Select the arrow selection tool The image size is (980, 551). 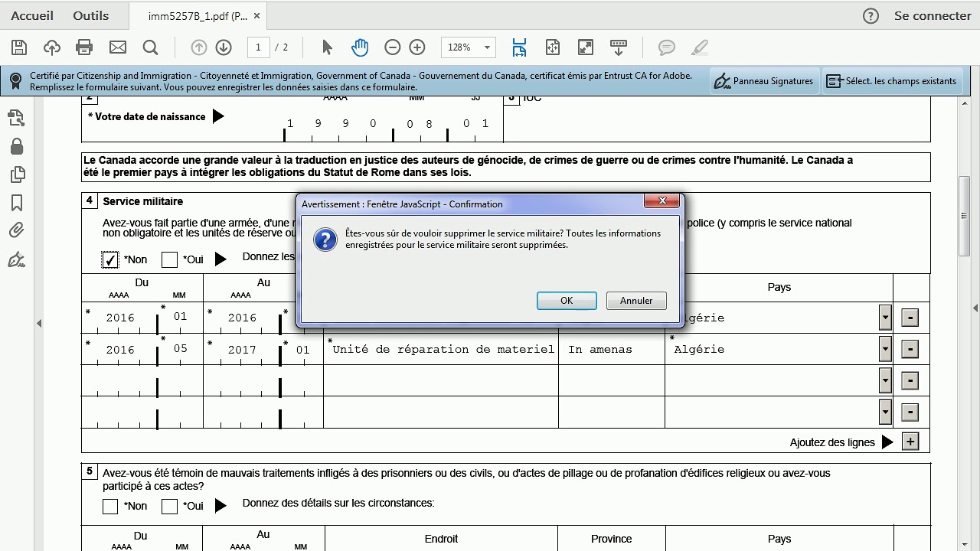click(327, 47)
